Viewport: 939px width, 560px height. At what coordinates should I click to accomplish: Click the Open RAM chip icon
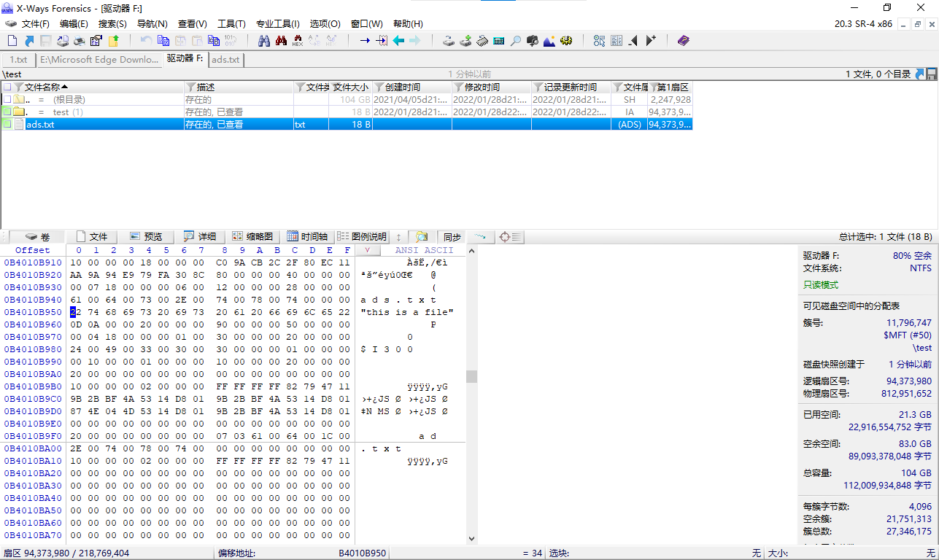click(x=482, y=41)
